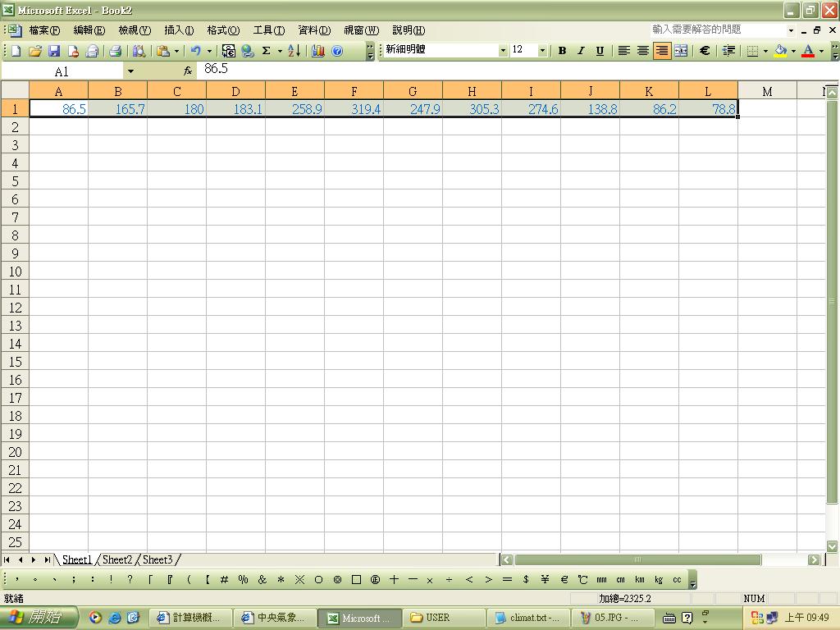840x630 pixels.
Task: Turn off Align Right
Action: tap(661, 51)
